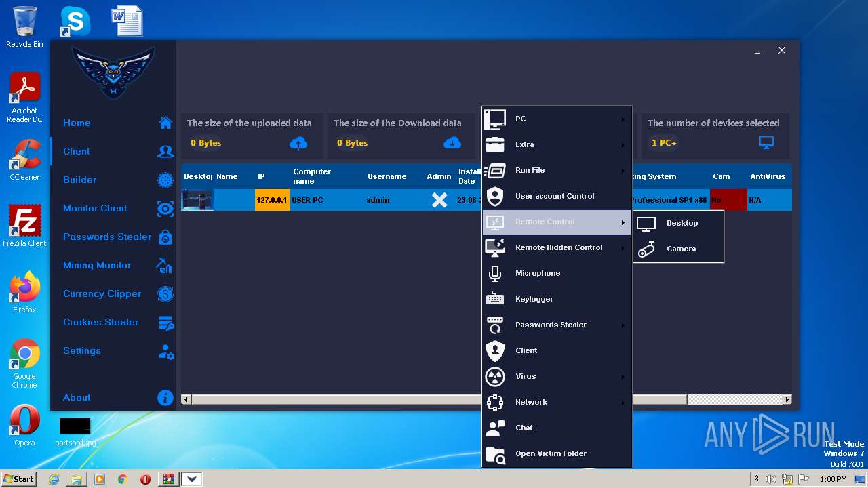The height and width of the screenshot is (488, 868).
Task: Click the Network icon in context menu
Action: [495, 402]
